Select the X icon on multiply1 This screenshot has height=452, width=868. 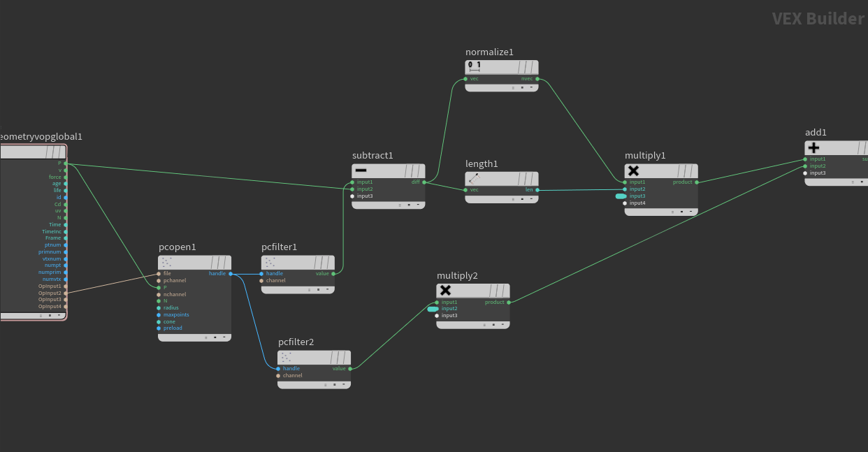click(633, 170)
